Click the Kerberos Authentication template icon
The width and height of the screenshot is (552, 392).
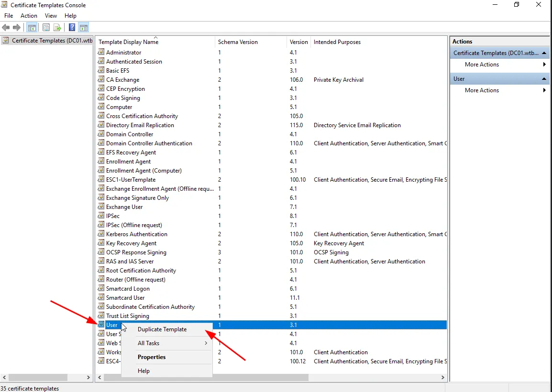tap(101, 234)
